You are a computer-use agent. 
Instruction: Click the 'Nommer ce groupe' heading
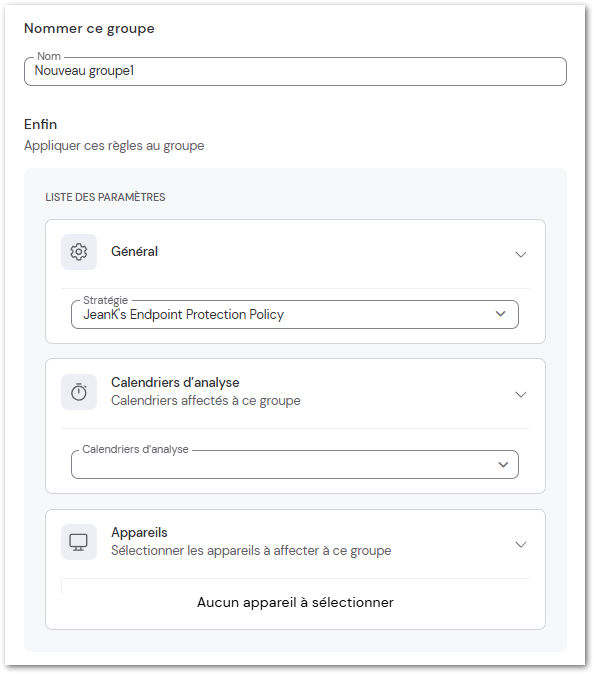coord(89,28)
